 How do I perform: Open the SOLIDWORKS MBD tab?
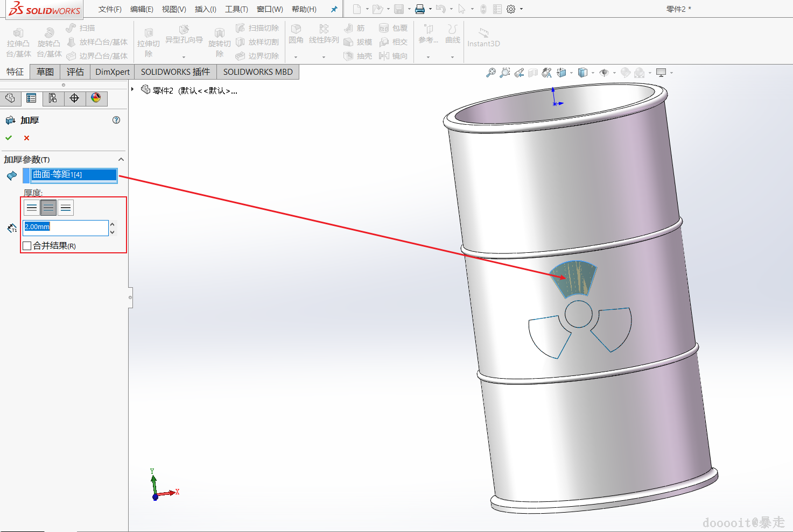point(258,72)
